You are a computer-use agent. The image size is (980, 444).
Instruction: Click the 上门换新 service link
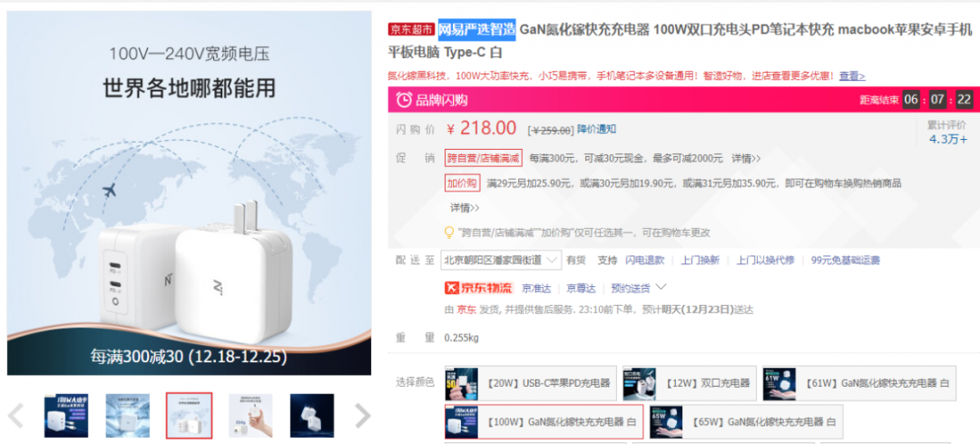coord(700,261)
